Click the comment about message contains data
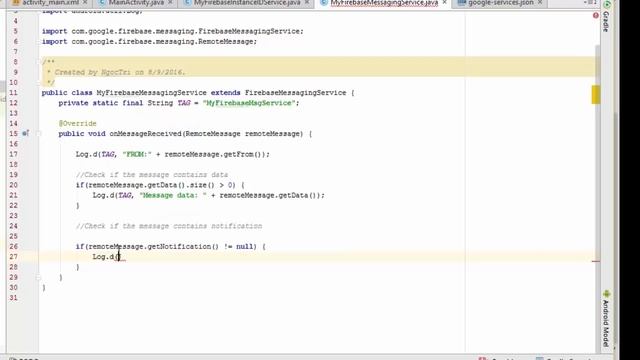 [152, 175]
